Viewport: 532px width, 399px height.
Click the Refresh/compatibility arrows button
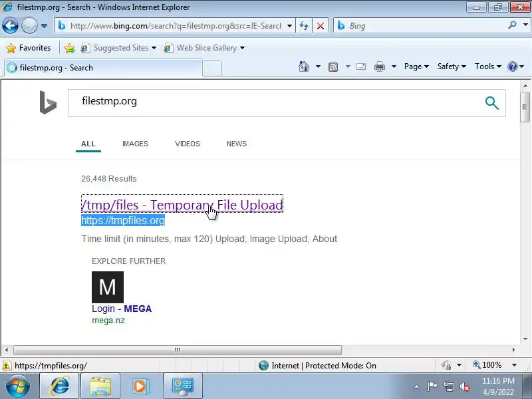tap(304, 26)
